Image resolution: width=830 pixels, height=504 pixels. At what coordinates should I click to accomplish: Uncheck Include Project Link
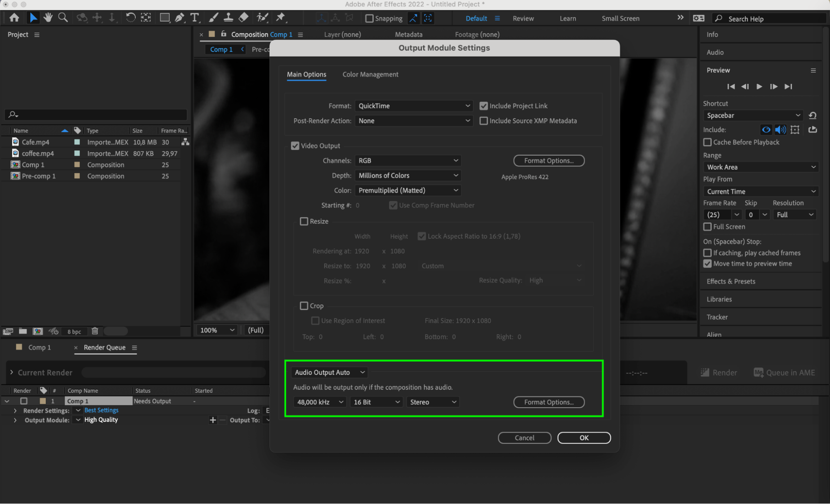pyautogui.click(x=483, y=106)
